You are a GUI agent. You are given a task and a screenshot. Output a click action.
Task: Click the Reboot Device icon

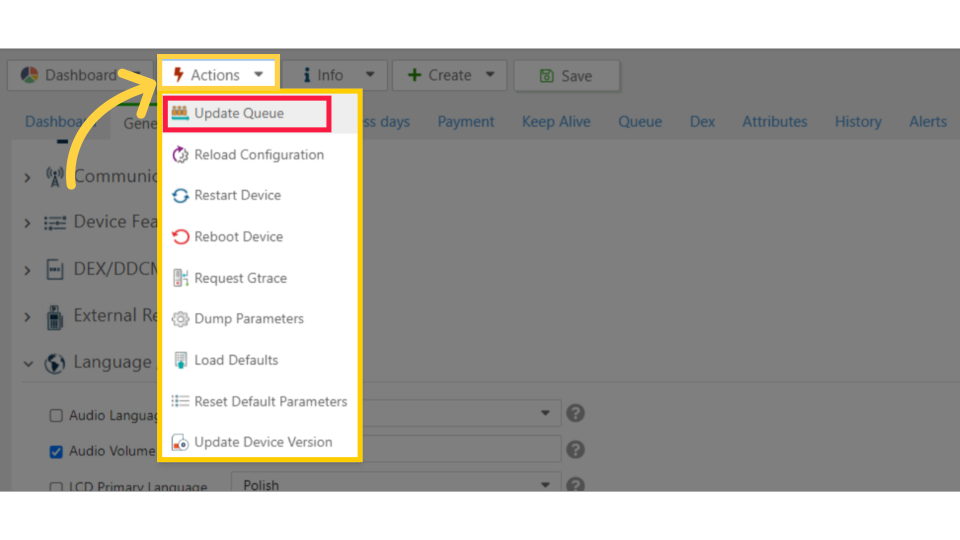(180, 237)
